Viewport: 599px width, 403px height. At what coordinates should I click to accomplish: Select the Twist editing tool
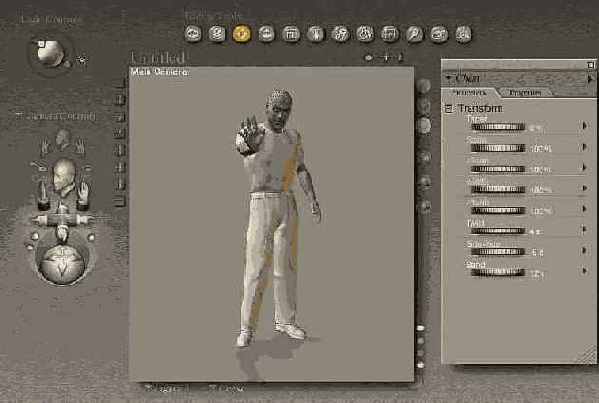click(x=217, y=34)
